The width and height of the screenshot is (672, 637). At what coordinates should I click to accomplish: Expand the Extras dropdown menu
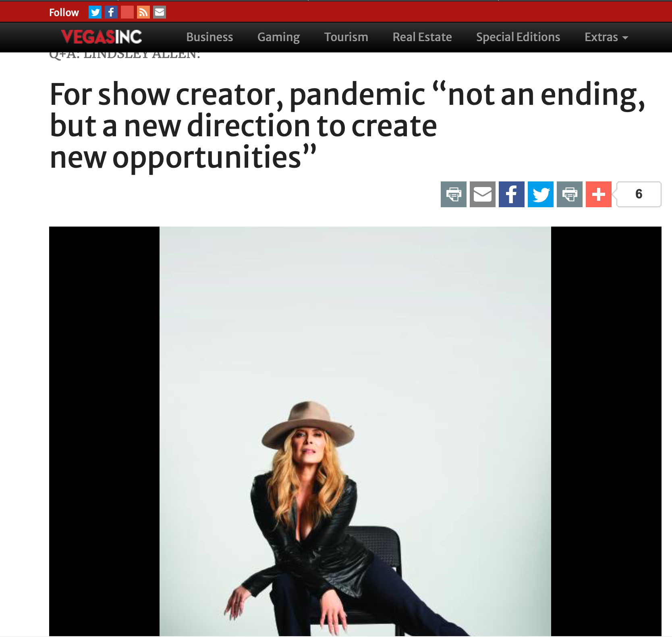(x=606, y=37)
